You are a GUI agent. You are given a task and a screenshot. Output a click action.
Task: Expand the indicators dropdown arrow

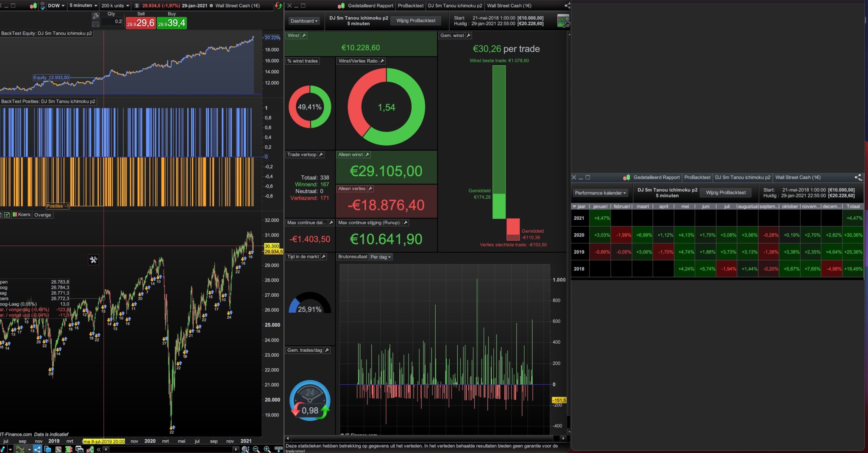(29, 449)
